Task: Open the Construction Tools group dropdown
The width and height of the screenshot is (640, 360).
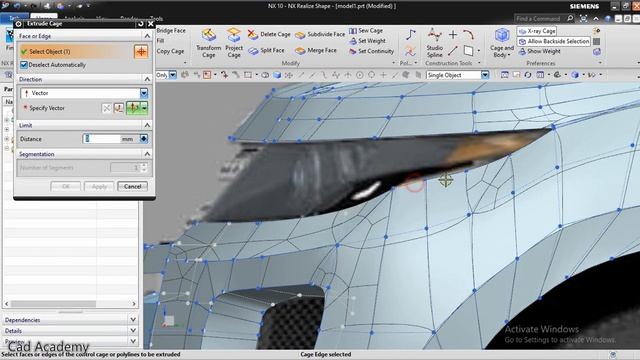Action: (479, 63)
